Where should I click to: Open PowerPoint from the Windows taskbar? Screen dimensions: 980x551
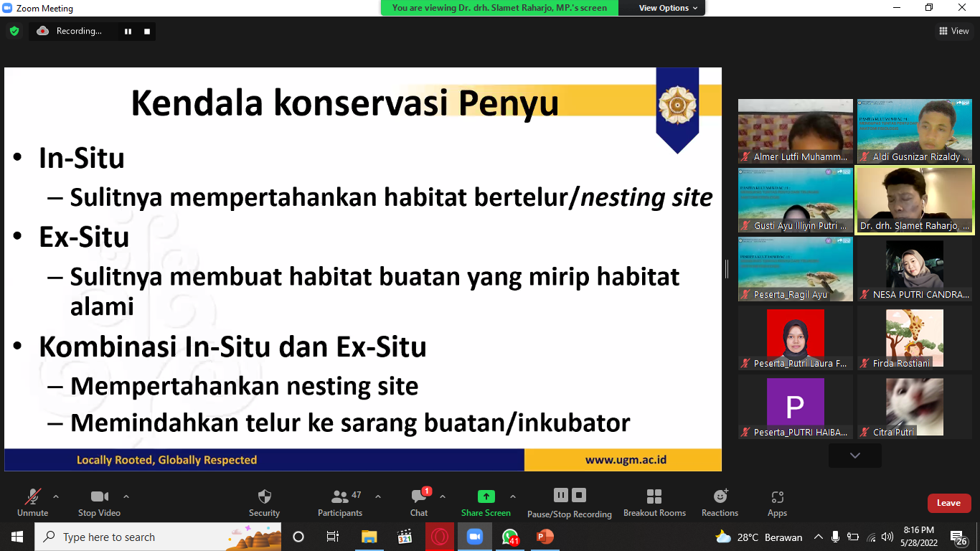[x=545, y=537]
